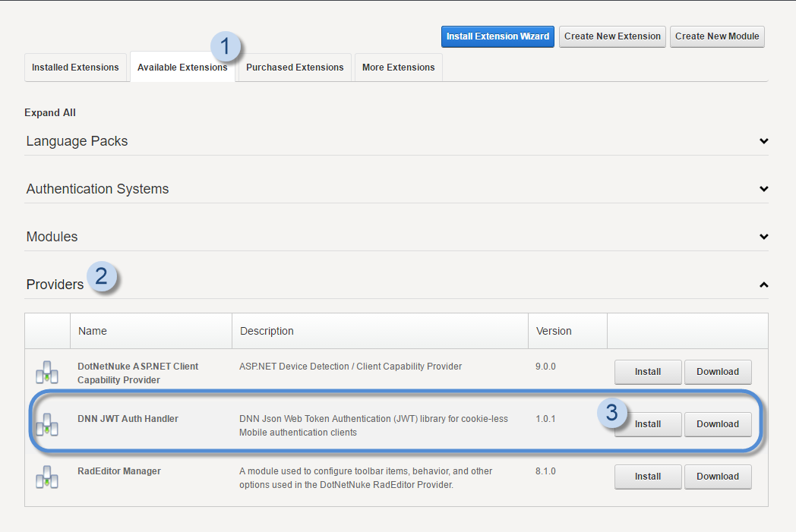Viewport: 796px width, 532px height.
Task: Download the RadEditor Manager
Action: 718,476
